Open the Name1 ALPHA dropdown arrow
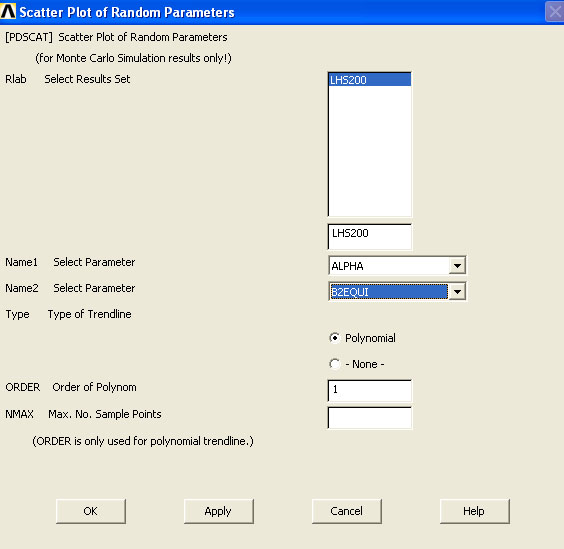Viewport: 564px width, 549px height. pyautogui.click(x=457, y=266)
